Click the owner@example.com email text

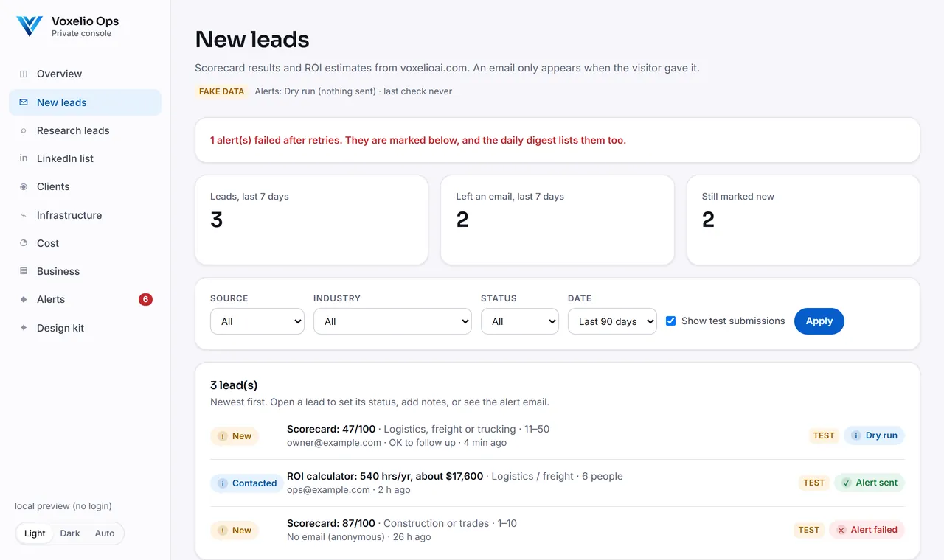click(x=334, y=443)
